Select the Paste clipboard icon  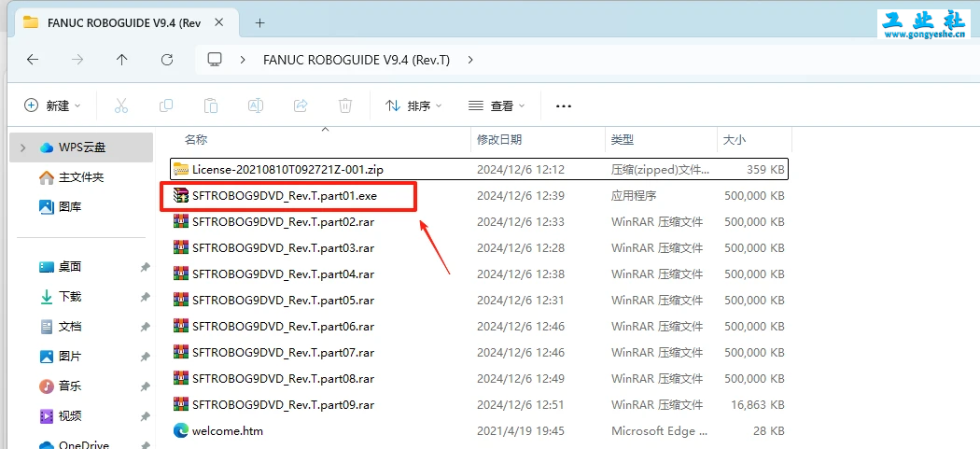(x=211, y=105)
